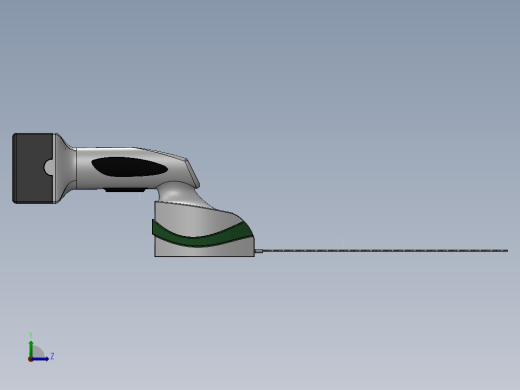Click the flared collar next to the battery
The width and height of the screenshot is (520, 390).
[x=65, y=168]
